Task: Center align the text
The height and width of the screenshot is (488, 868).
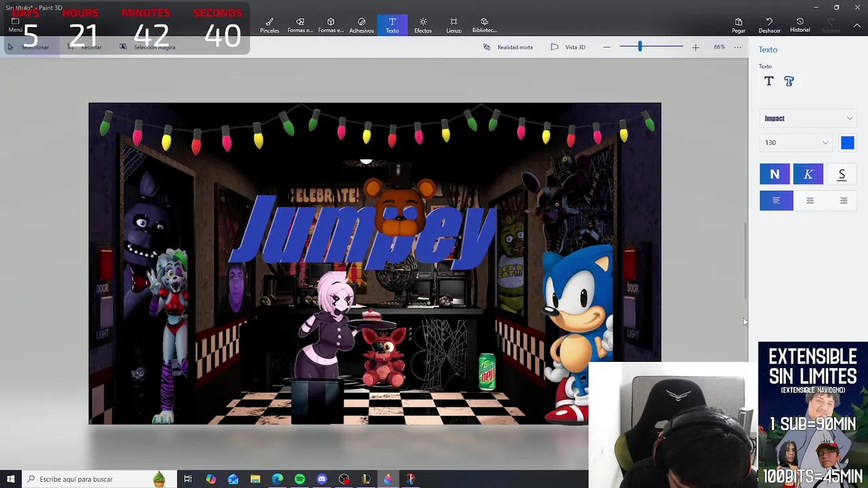Action: [810, 201]
